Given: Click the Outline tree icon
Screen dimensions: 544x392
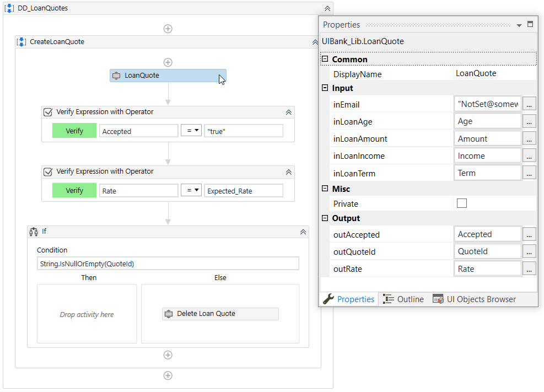Looking at the screenshot, I should pyautogui.click(x=388, y=299).
